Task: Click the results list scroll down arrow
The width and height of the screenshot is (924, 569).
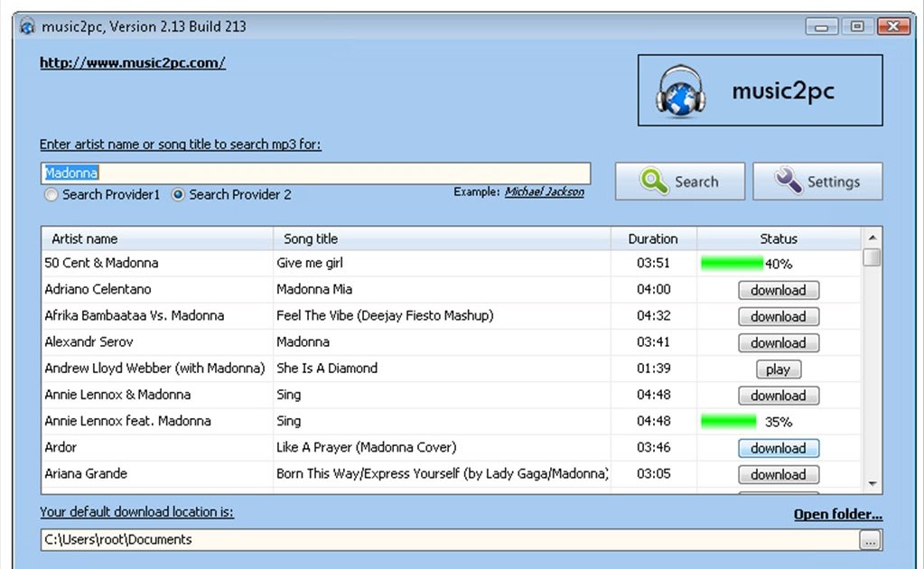Action: pyautogui.click(x=873, y=483)
